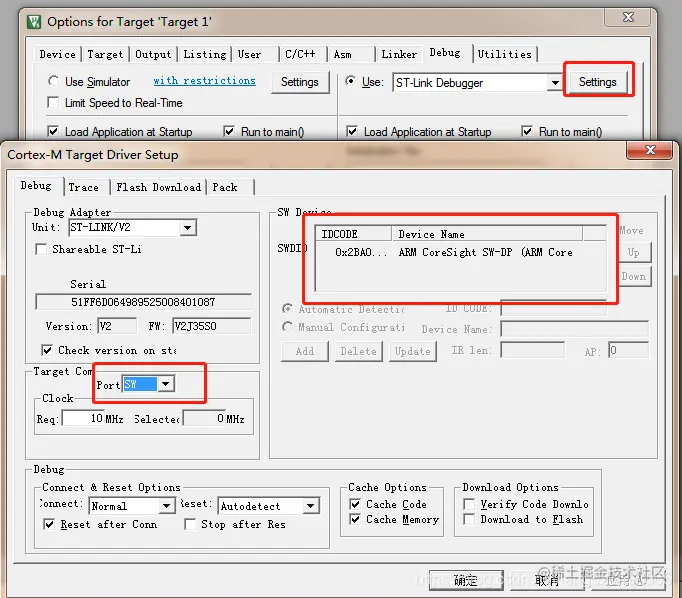Viewport: 682px width, 598px height.
Task: Click the 取消 (Cancel) button
Action: (547, 580)
